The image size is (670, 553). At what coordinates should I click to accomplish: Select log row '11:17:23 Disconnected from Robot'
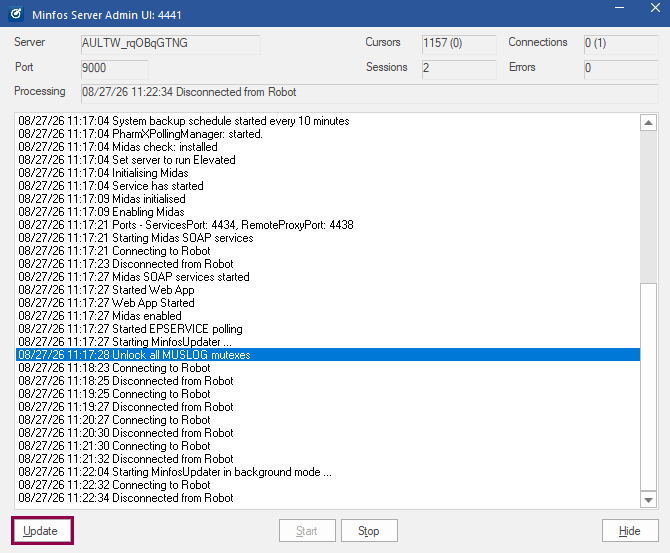click(x=328, y=264)
